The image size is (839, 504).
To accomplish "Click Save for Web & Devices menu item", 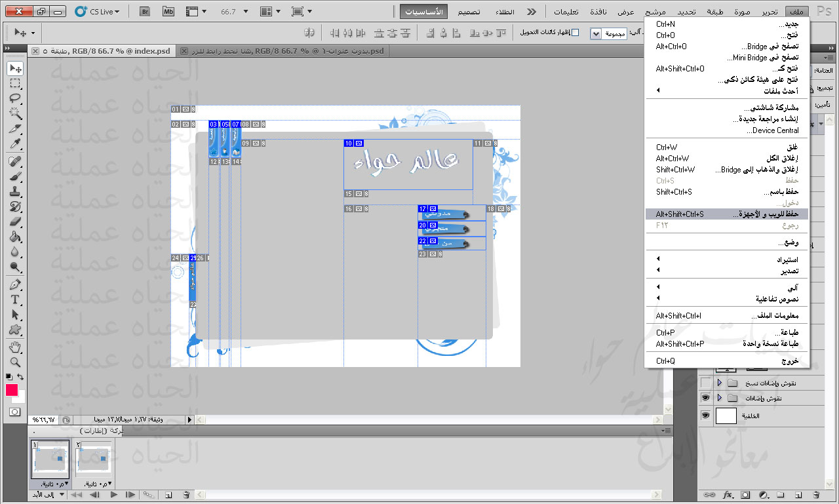I will click(726, 214).
